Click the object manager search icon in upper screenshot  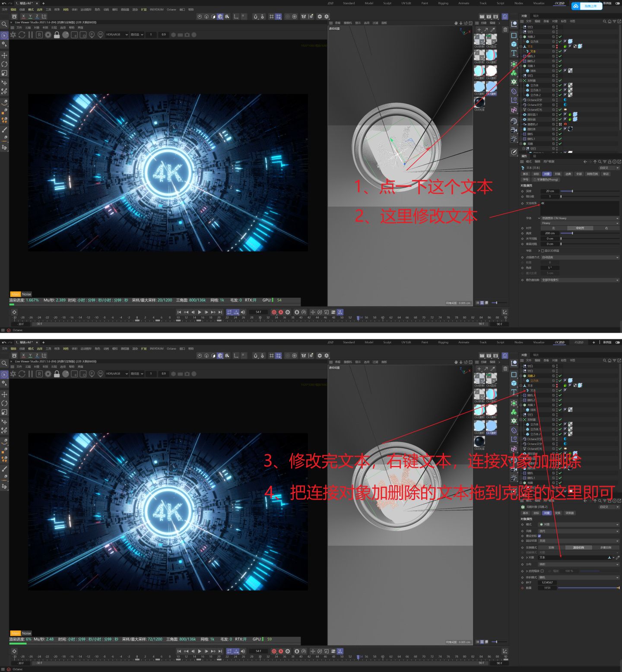click(x=605, y=21)
